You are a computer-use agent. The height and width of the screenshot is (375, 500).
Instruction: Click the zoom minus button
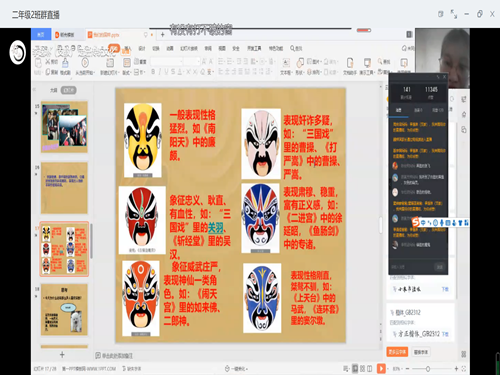(407, 369)
